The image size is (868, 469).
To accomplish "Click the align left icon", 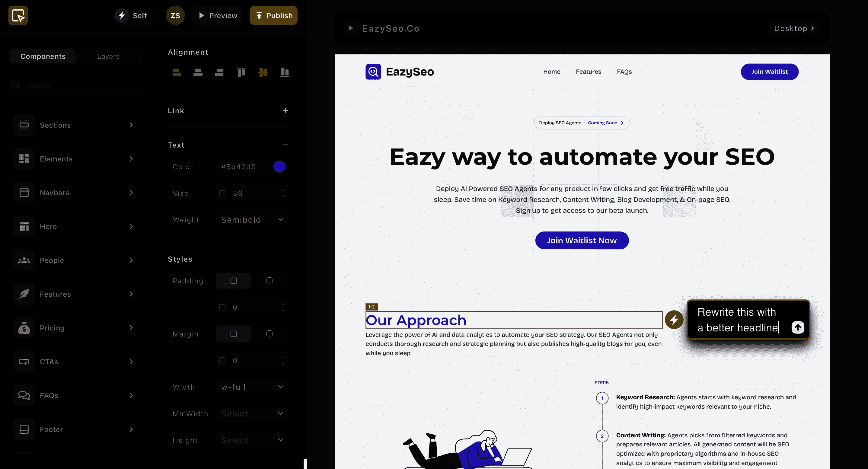I will (x=176, y=72).
